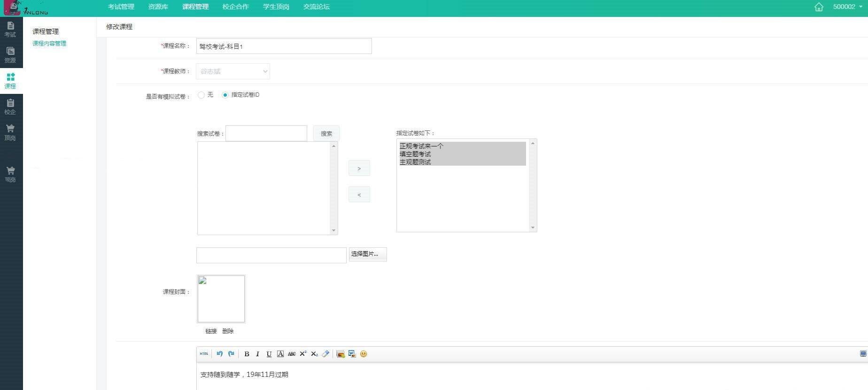This screenshot has width=868, height=390.
Task: Apply italic formatting in editor toolbar
Action: [x=257, y=354]
